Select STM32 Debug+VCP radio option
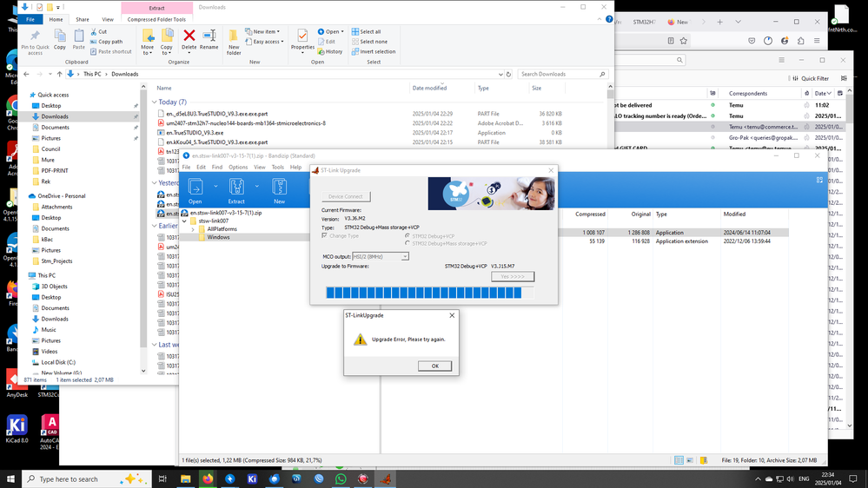The image size is (868, 488). [407, 236]
